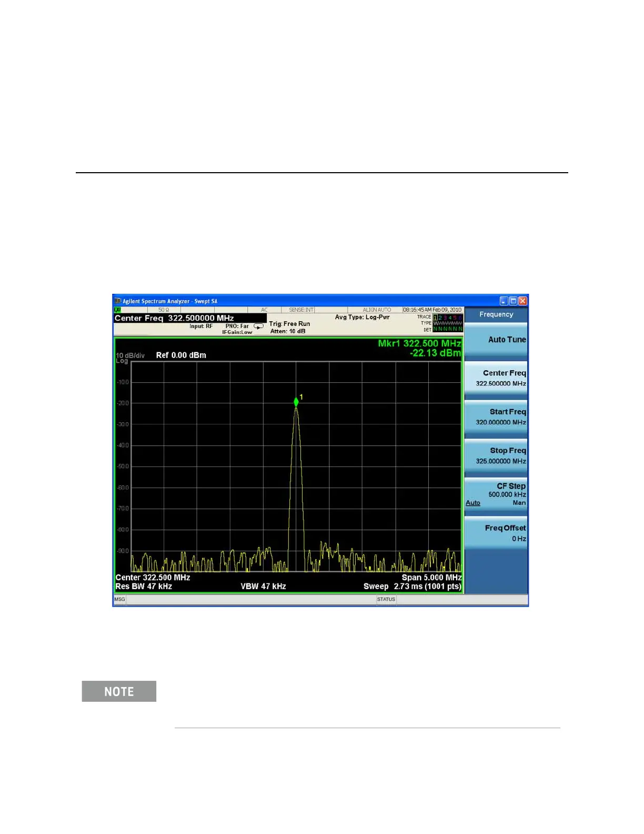Image resolution: width=644 pixels, height=834 pixels.
Task: Click the Atten: 10 dB text
Action: (x=288, y=331)
